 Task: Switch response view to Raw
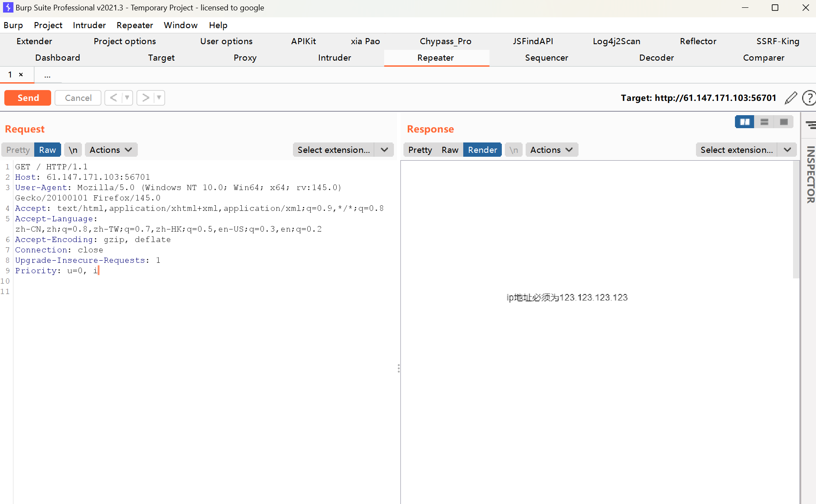click(450, 150)
